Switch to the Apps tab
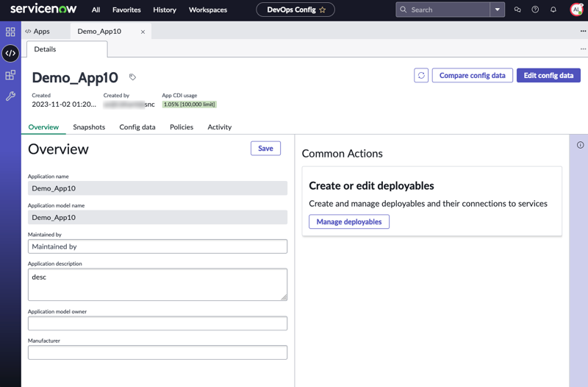588x387 pixels. (x=37, y=32)
